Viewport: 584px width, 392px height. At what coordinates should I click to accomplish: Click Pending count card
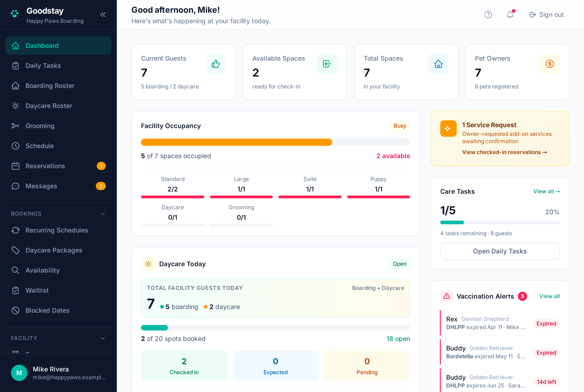pos(367,366)
